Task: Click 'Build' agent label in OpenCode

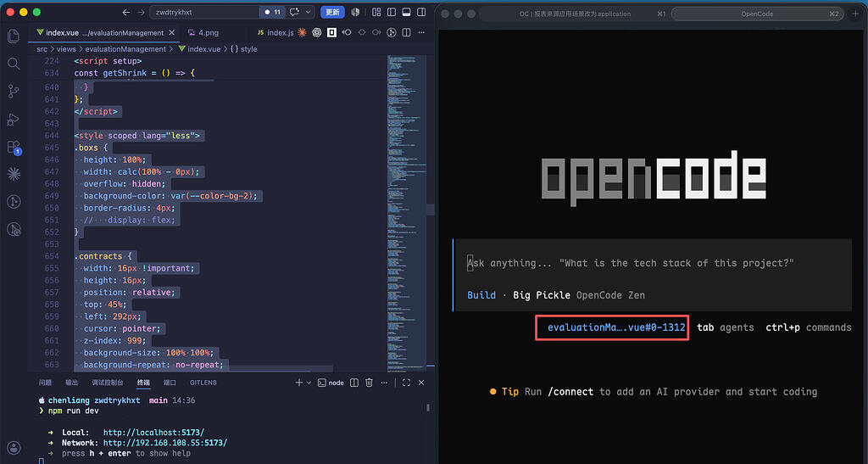Action: pos(481,295)
